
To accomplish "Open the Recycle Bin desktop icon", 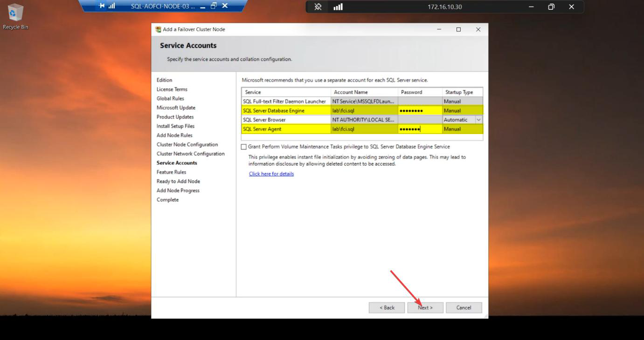I will 15,16.
